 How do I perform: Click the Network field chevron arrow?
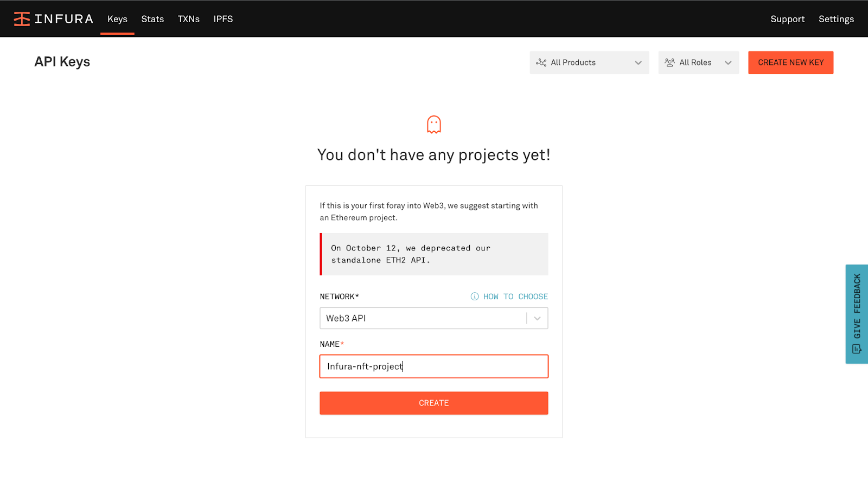537,318
